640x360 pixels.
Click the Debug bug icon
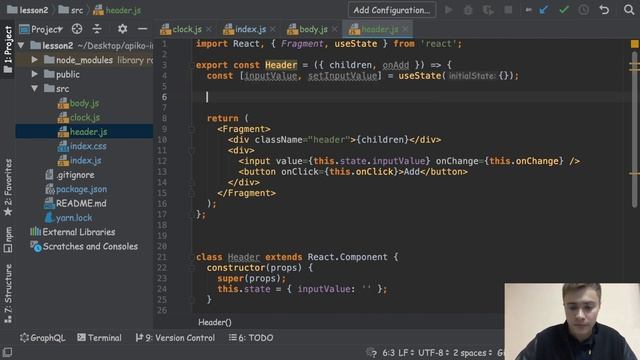click(468, 10)
